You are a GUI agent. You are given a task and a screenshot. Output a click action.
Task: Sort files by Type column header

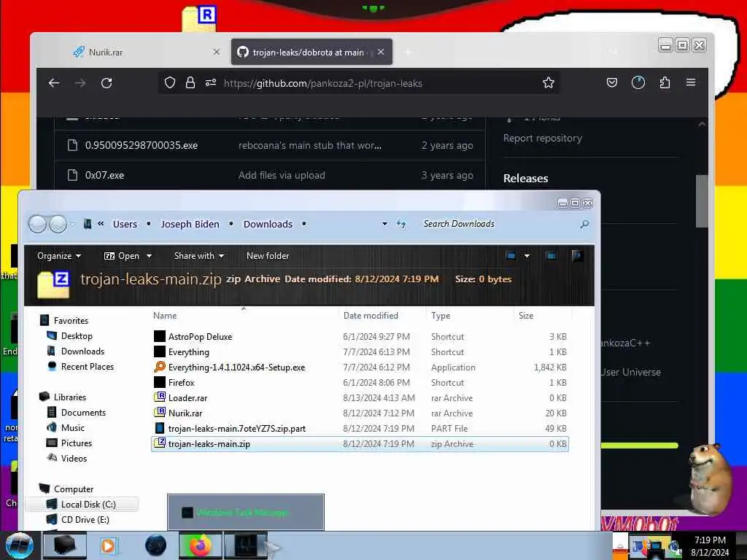[x=441, y=315]
